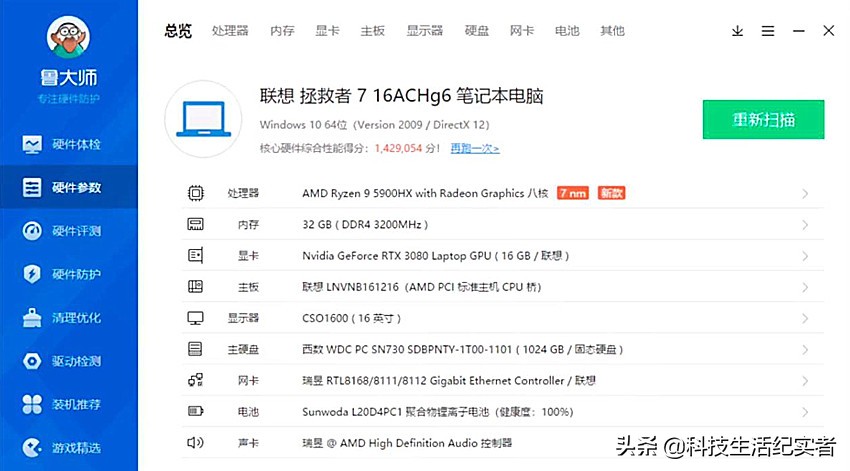Screen dimensions: 850x471
Task: Click the Windows 10 64位 version text
Action: pyautogui.click(x=374, y=125)
